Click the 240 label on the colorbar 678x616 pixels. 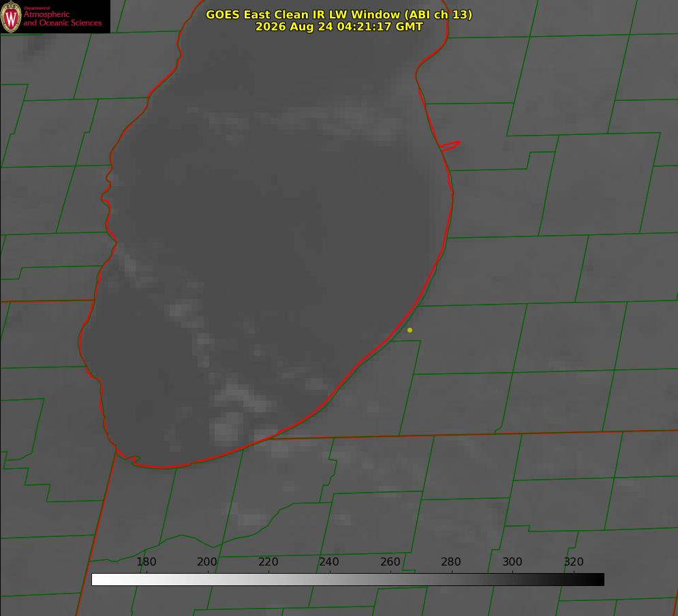(x=329, y=561)
